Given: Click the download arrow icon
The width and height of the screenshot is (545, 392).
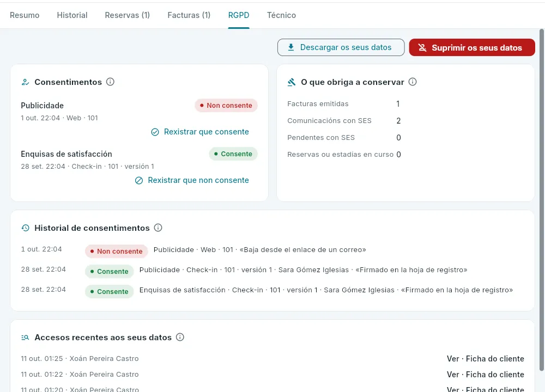Looking at the screenshot, I should (x=291, y=47).
